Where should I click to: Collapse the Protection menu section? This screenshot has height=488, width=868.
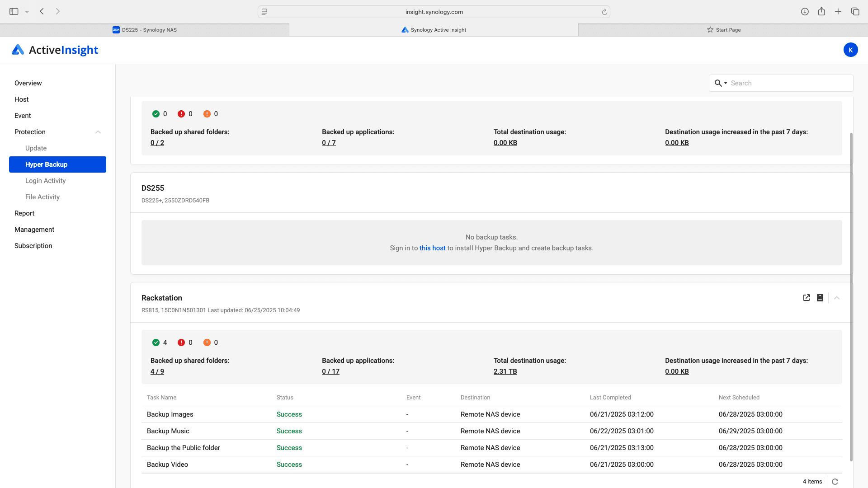click(x=98, y=132)
